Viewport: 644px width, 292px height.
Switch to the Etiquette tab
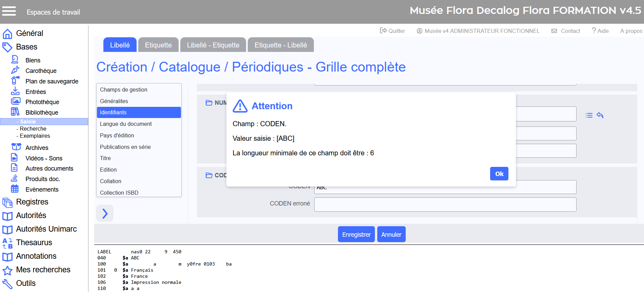pyautogui.click(x=158, y=45)
